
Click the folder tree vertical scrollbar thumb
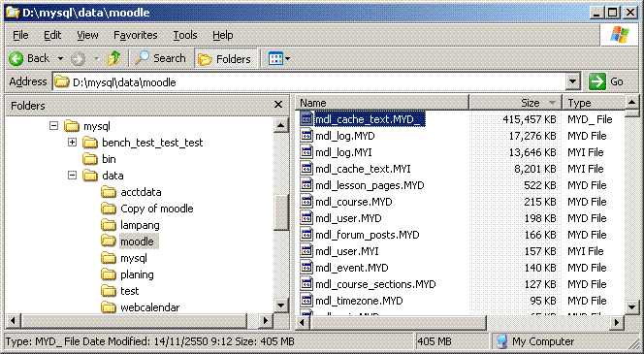point(281,212)
